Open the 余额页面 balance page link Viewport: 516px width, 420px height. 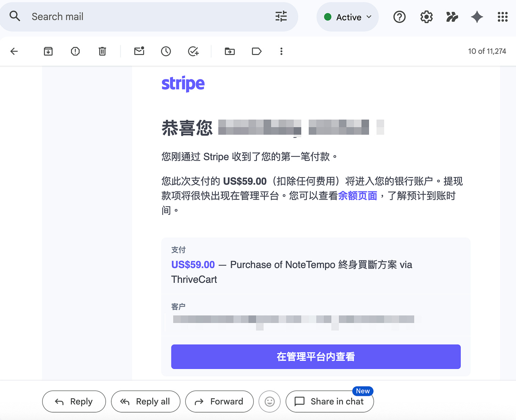357,196
